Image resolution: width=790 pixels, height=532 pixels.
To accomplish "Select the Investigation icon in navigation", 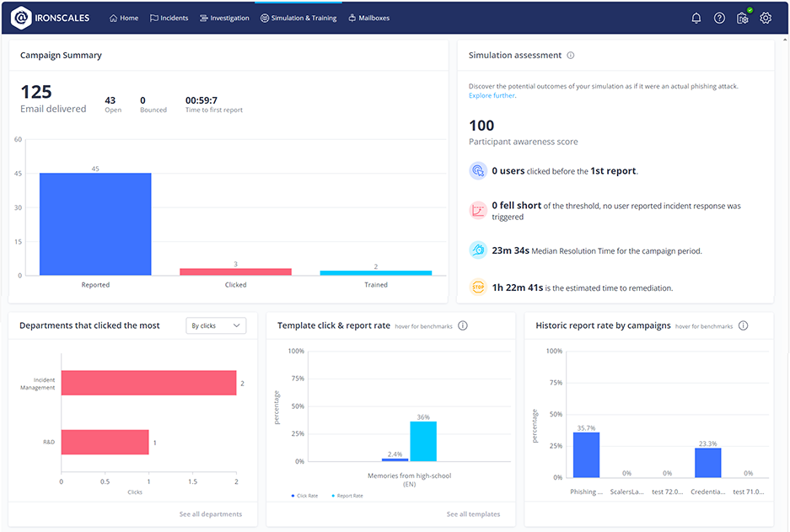I will pos(202,17).
